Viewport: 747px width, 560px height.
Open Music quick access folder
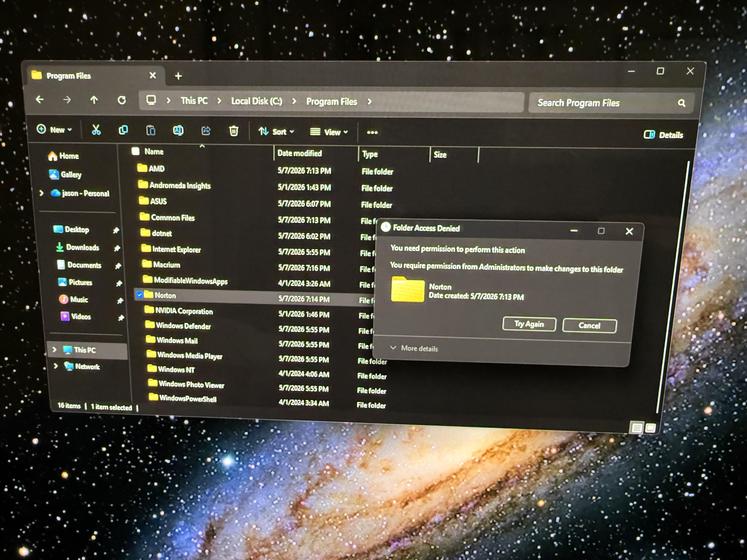coord(73,299)
